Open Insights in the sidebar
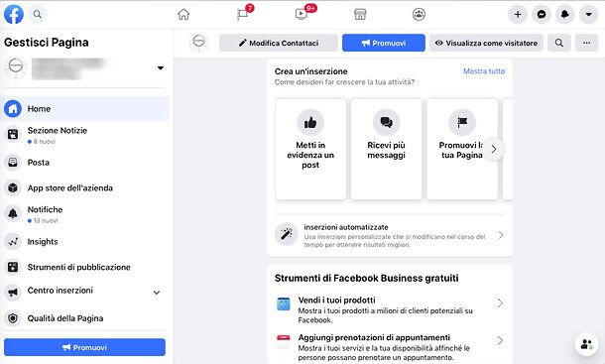The width and height of the screenshot is (605, 364). coord(86,242)
